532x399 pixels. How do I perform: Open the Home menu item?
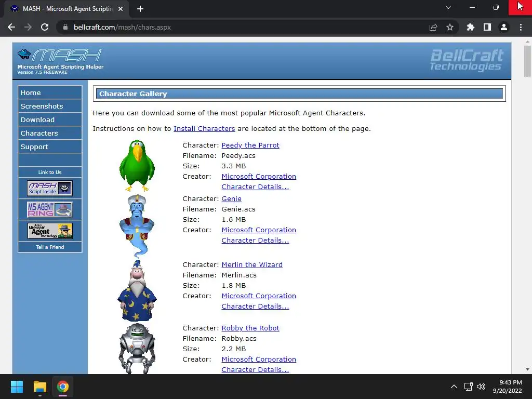[50, 92]
